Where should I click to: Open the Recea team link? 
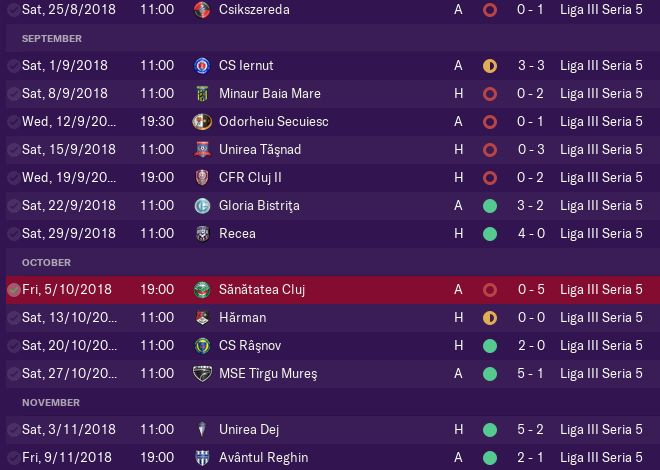[x=237, y=234]
